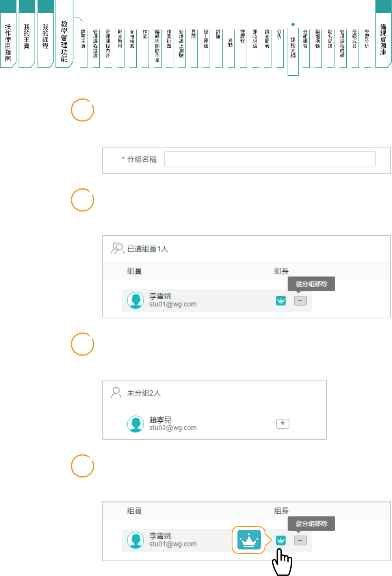Open the 操作使用指南 tab
Screen dimensions: 392x576
coord(8,41)
